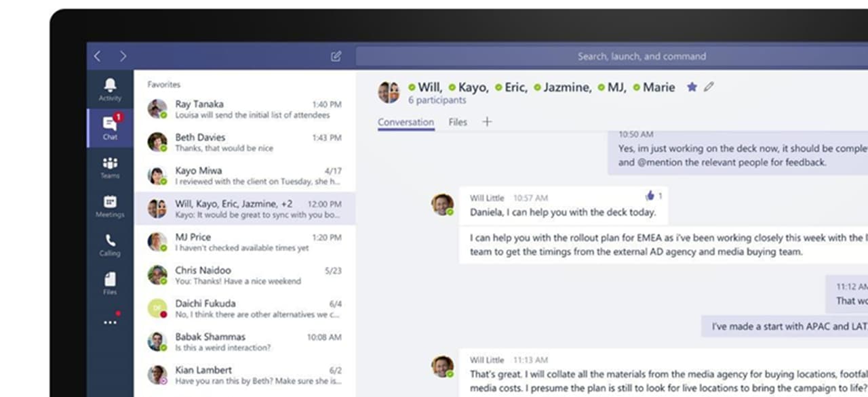Image resolution: width=868 pixels, height=397 pixels.
Task: Open the '6 participants' link
Action: coord(437,100)
